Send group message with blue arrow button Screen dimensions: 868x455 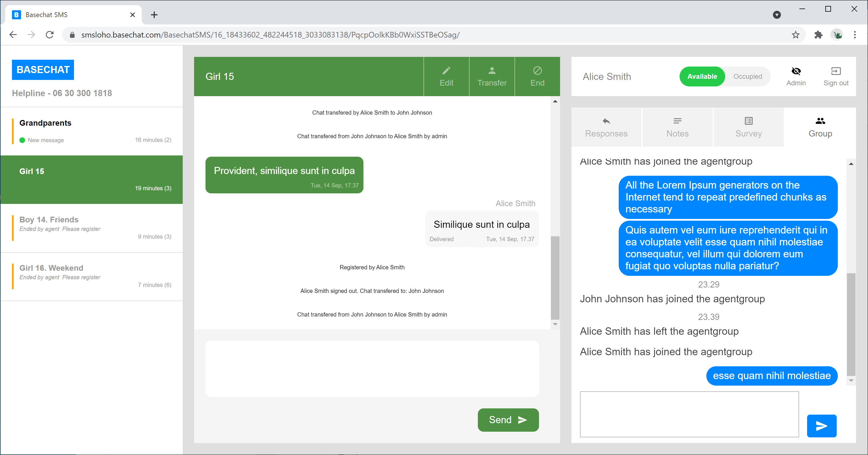[x=821, y=426]
